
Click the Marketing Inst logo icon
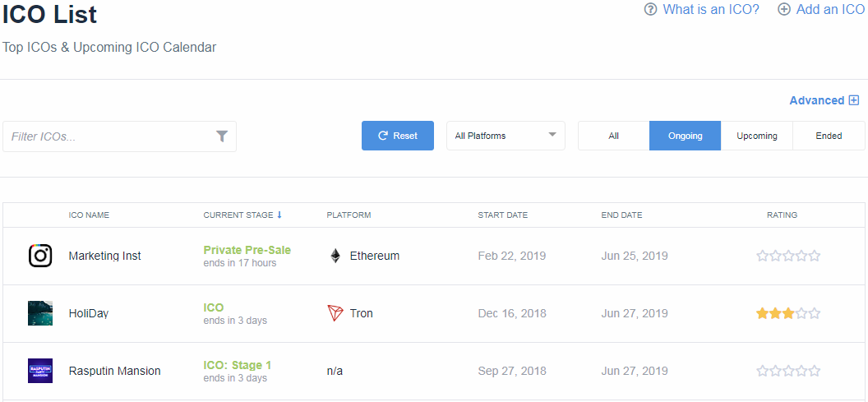pyautogui.click(x=40, y=256)
